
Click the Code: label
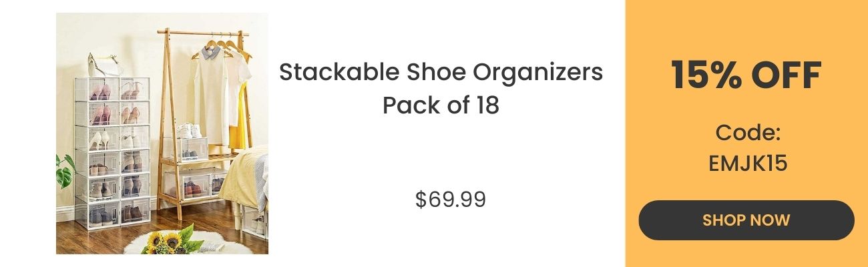[748, 133]
